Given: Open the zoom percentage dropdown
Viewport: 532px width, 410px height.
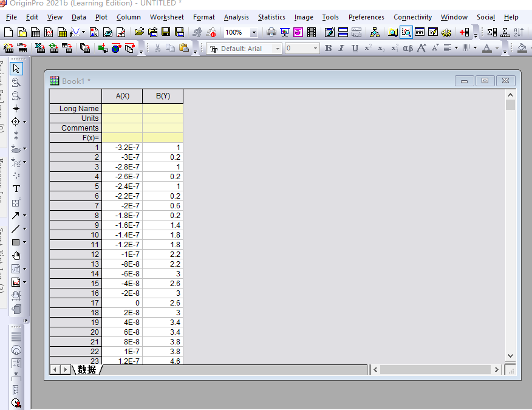Looking at the screenshot, I should (x=254, y=33).
